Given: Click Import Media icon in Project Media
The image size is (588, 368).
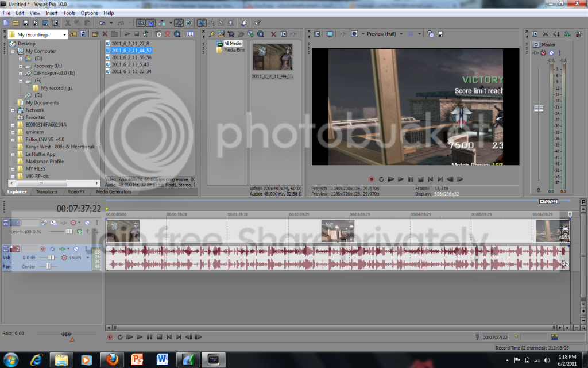Looking at the screenshot, I should 221,34.
